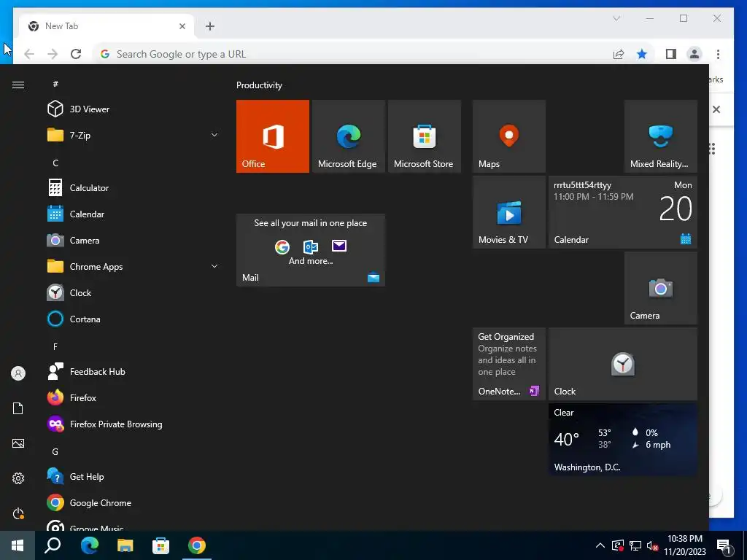The image size is (747, 560).
Task: Open Chrome tab search dropdown arrow
Action: [x=616, y=18]
